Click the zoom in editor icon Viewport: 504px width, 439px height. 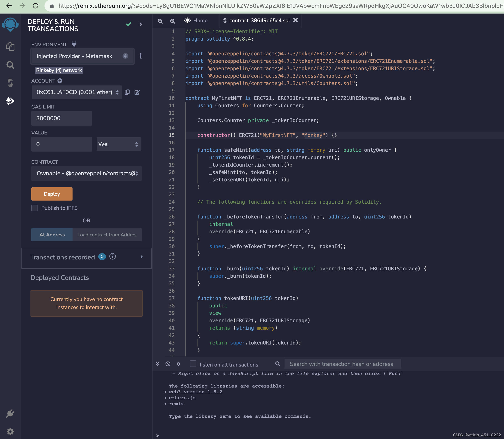pos(173,21)
